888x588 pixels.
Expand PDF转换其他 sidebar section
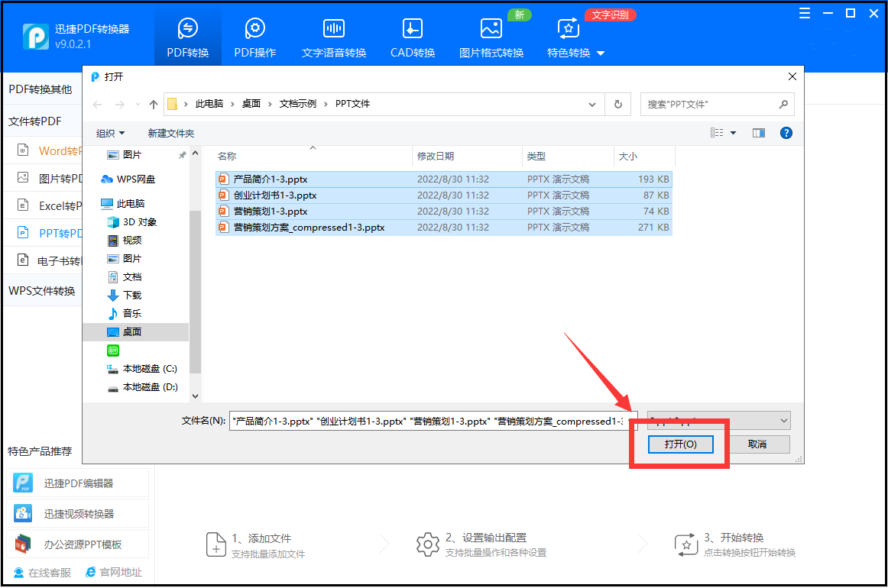click(x=41, y=89)
